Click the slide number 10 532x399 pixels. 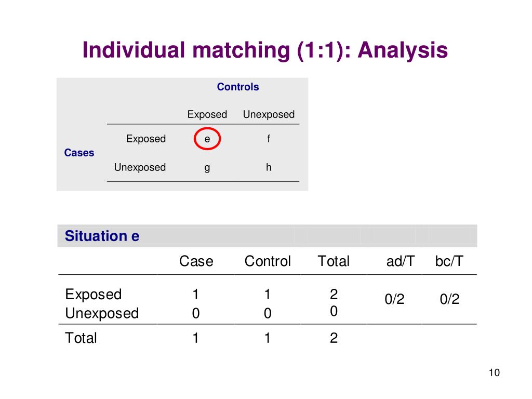(494, 373)
